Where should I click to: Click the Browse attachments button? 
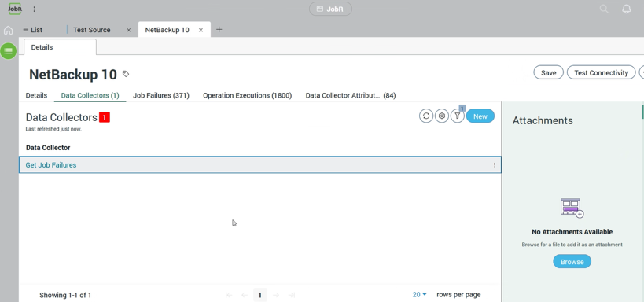coord(572,261)
